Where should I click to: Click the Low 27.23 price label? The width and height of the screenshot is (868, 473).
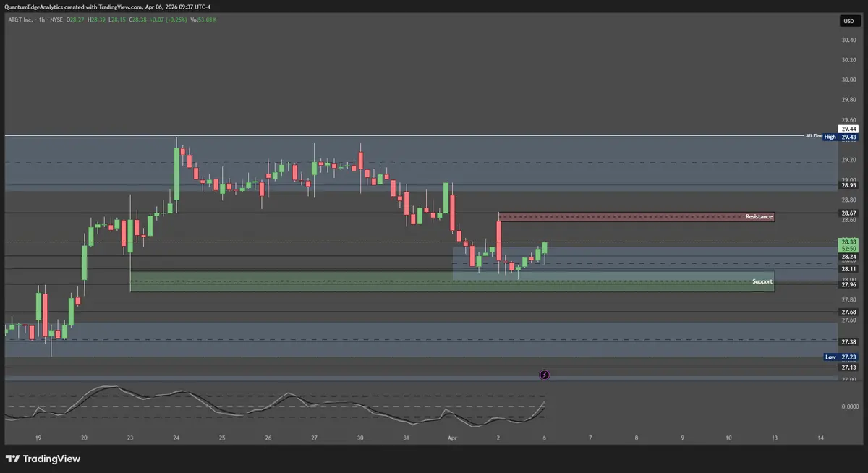pos(841,357)
